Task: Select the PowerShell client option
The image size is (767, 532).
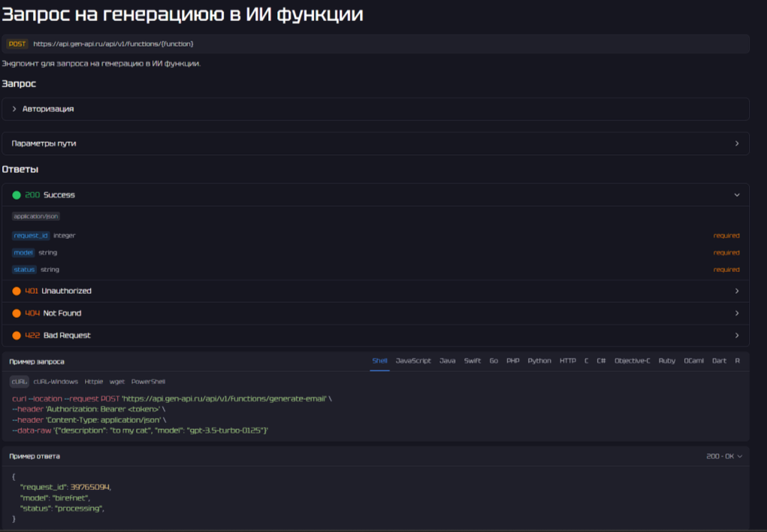Action: pos(148,382)
